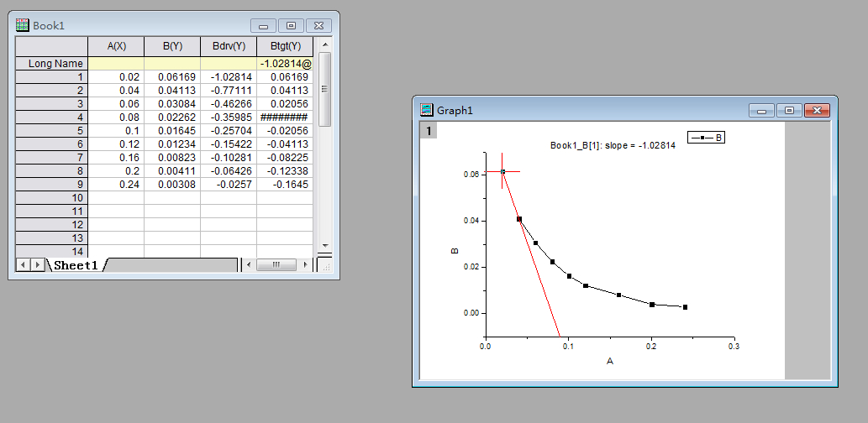The height and width of the screenshot is (423, 868).
Task: Select layer 1 icon in Graph1
Action: [428, 130]
